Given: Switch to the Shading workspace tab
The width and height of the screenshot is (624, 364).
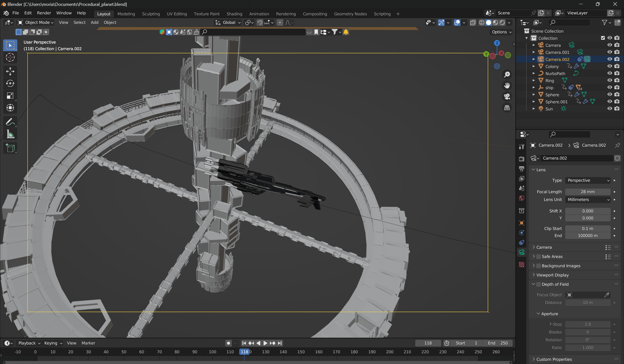Looking at the screenshot, I should pos(234,14).
